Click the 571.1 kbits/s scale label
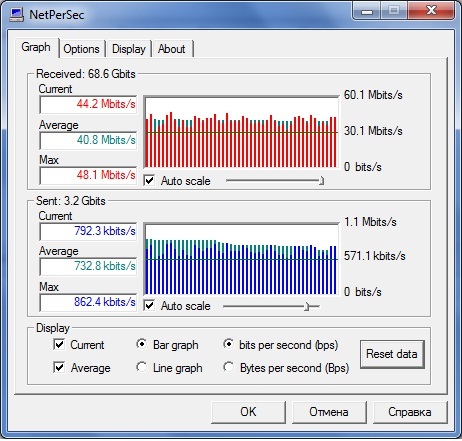This screenshot has width=462, height=441. click(x=375, y=256)
